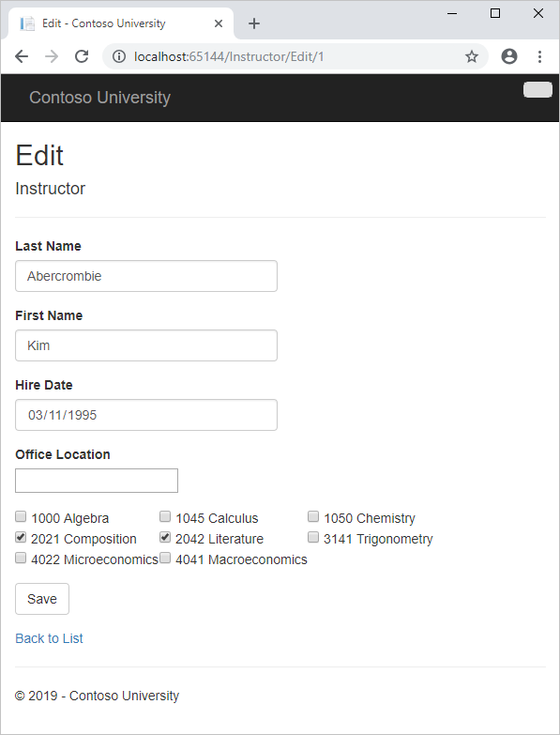
Task: Focus the First Name field with Kim
Action: tap(146, 345)
